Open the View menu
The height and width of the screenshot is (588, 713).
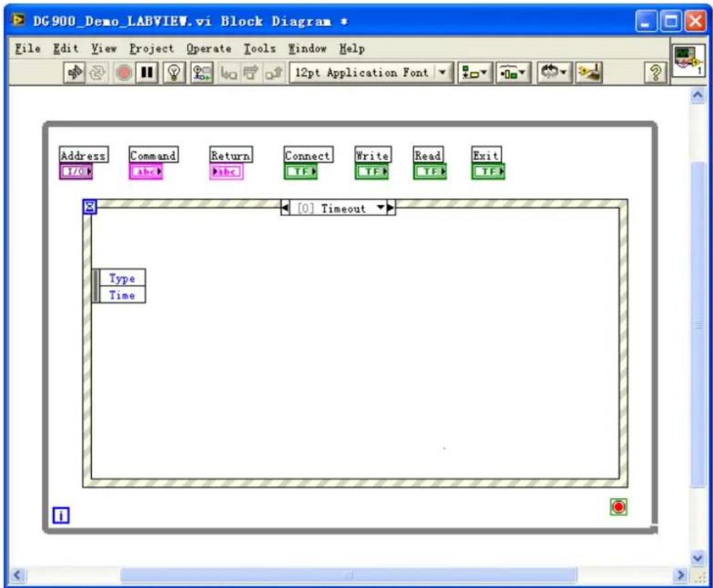pyautogui.click(x=103, y=49)
